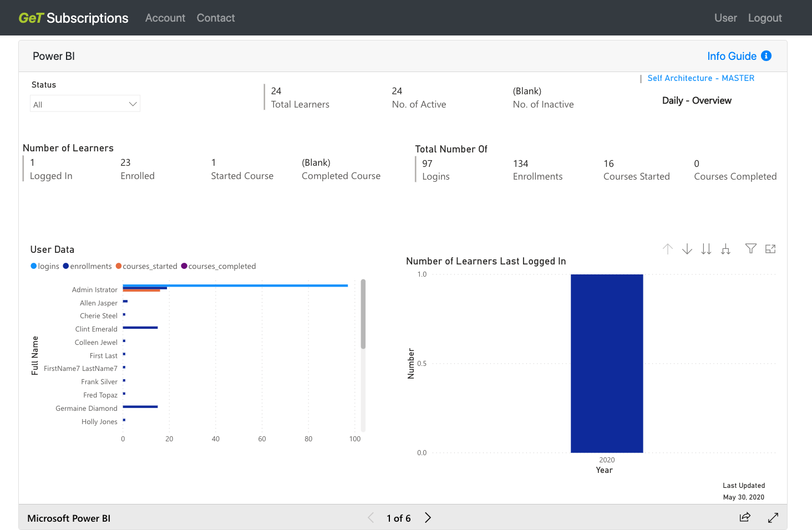Screen dimensions: 812x530
Task: Click 'Started Course' card
Action: point(242,169)
